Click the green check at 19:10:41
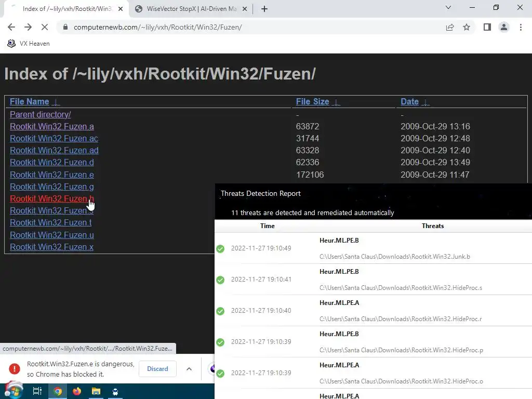The width and height of the screenshot is (532, 399). coord(220,280)
